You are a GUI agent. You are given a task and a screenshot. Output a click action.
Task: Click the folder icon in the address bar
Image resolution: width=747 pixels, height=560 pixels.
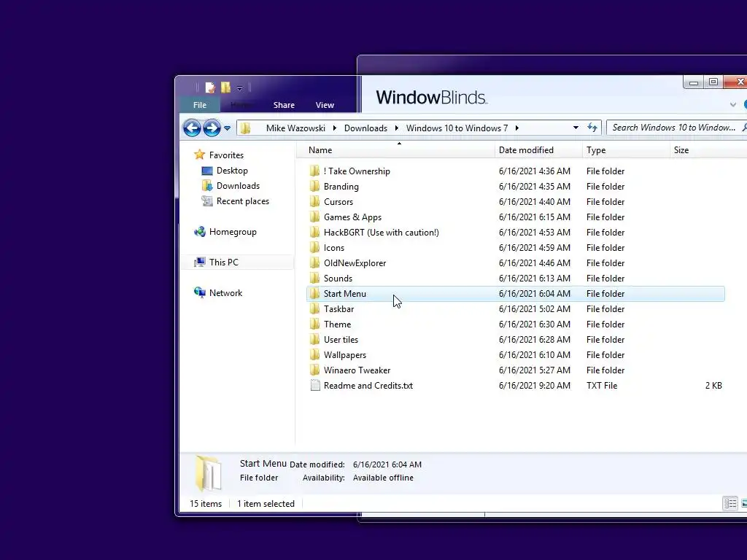tap(245, 128)
